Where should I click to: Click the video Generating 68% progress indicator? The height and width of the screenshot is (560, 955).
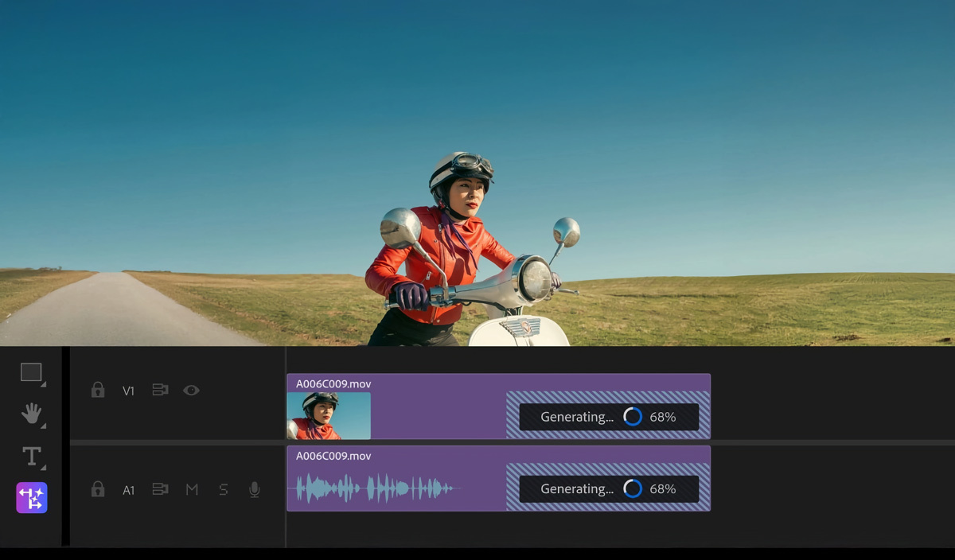pyautogui.click(x=609, y=417)
